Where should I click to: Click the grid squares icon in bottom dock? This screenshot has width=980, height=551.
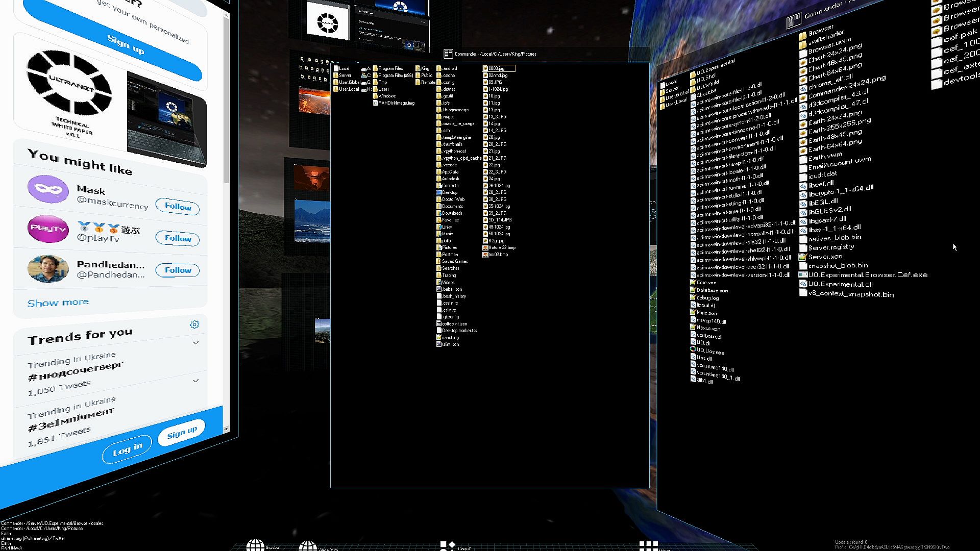click(648, 546)
